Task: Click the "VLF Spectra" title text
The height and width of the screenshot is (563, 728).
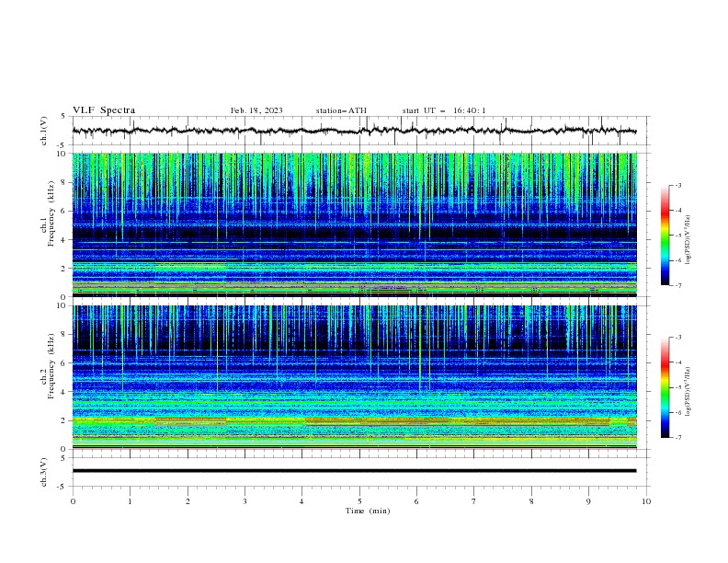Action: (x=104, y=110)
